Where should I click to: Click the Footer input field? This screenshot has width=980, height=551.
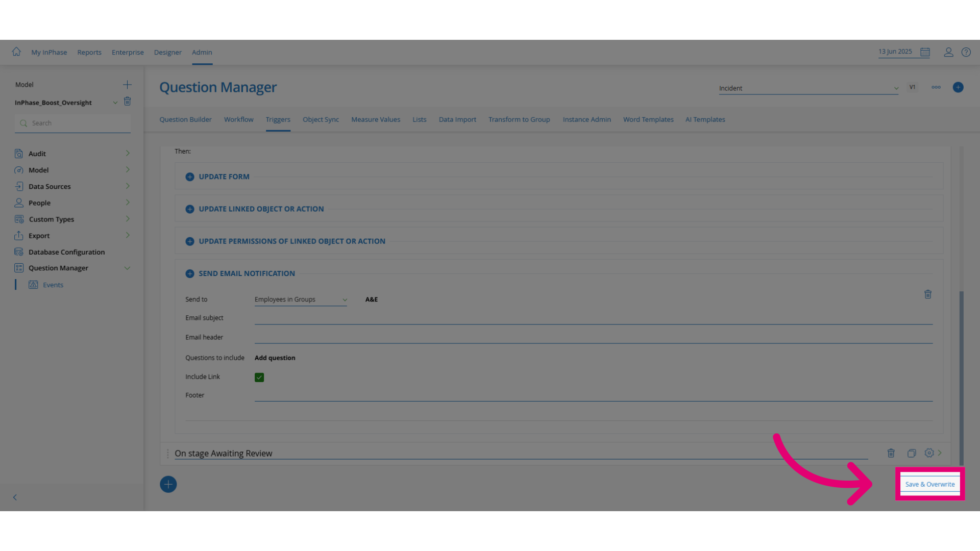(x=594, y=395)
